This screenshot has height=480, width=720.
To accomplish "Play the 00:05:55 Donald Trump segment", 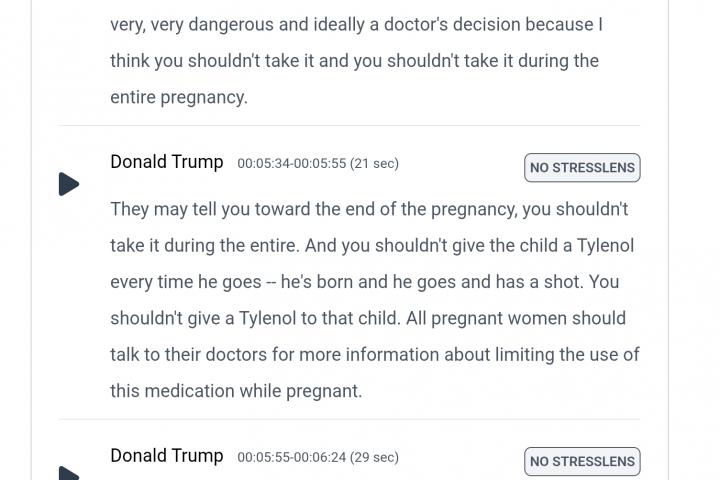I will (69, 473).
